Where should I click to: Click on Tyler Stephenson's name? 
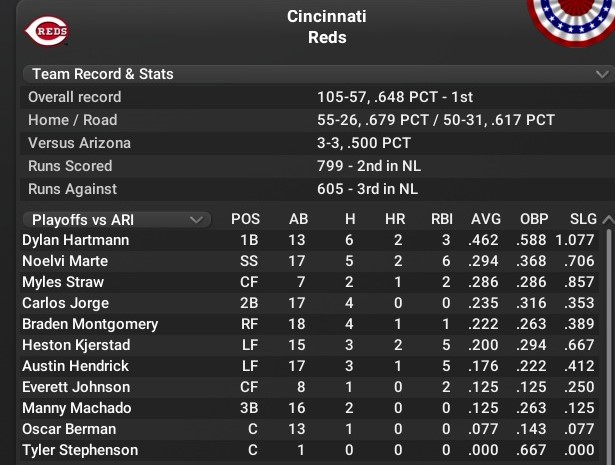tap(80, 450)
